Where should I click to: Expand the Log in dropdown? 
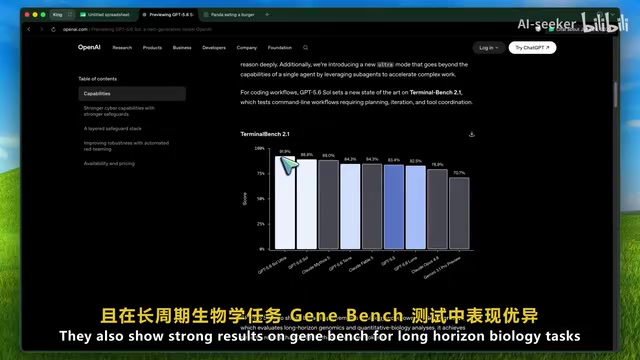click(x=489, y=48)
